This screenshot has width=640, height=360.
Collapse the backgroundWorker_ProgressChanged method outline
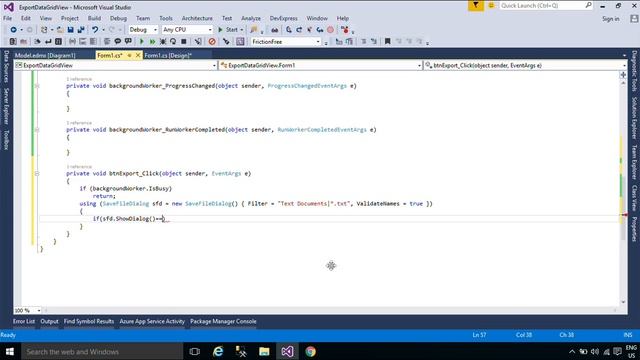[37, 86]
